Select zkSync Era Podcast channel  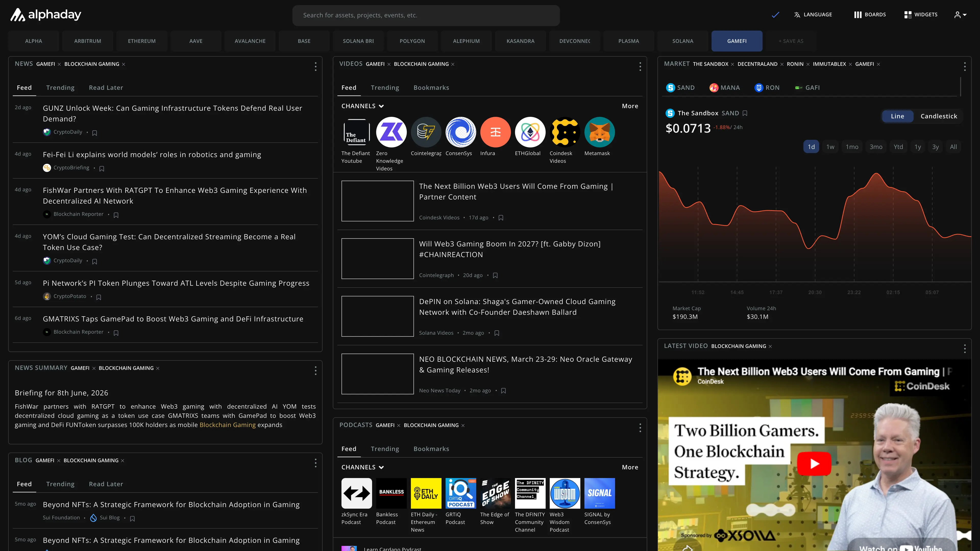coord(357,493)
